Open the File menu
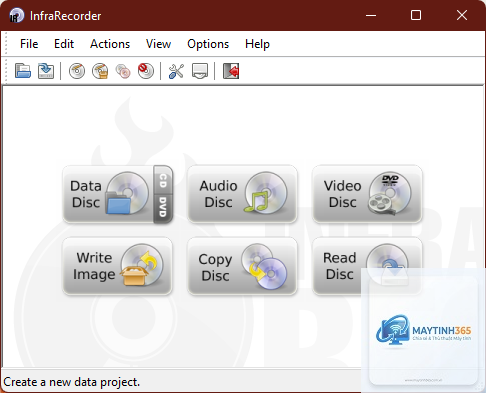This screenshot has height=393, width=486. [29, 44]
